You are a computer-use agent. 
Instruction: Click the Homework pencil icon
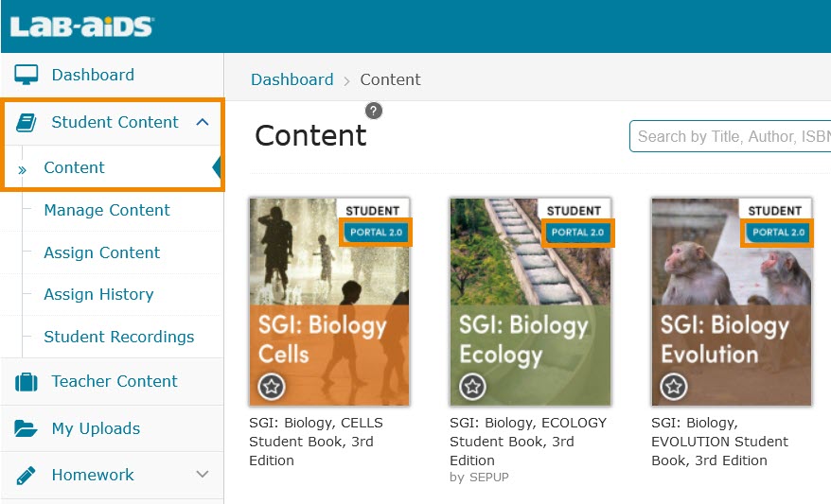point(26,476)
